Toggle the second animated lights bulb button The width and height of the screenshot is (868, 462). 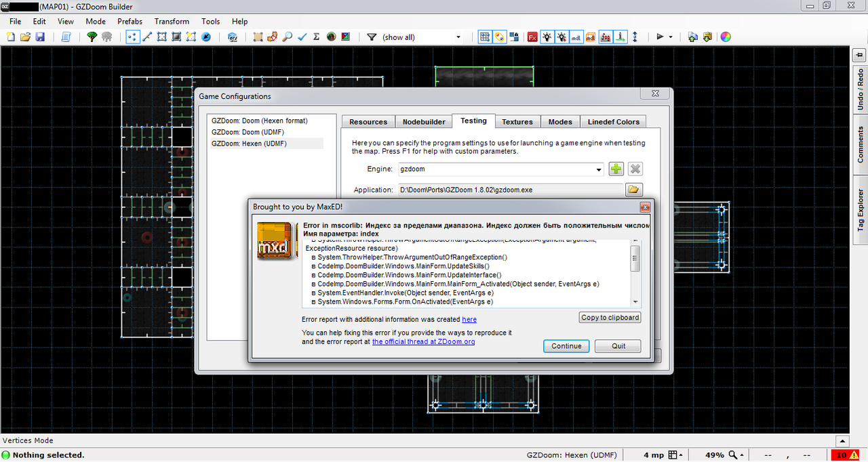[561, 37]
